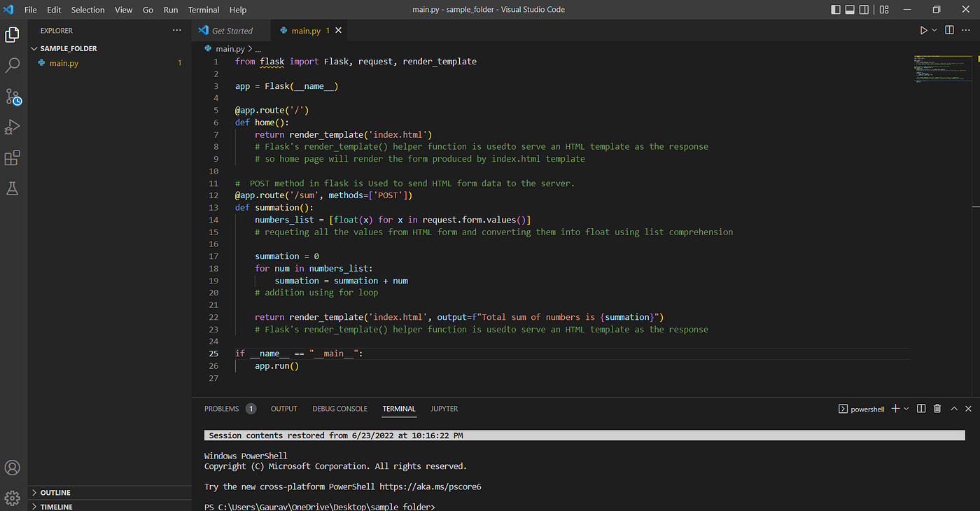The height and width of the screenshot is (511, 980).
Task: Switch to the Get Started editor tab
Action: coord(231,31)
